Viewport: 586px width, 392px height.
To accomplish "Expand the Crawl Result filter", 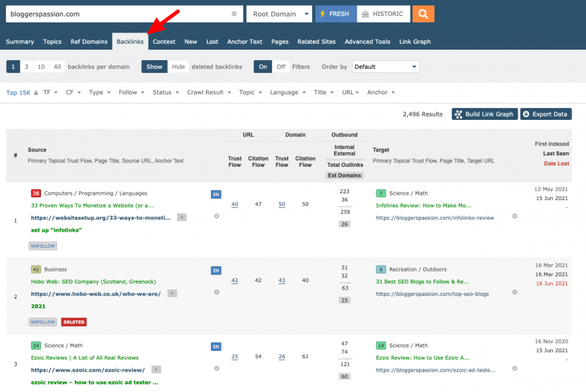I will 209,93.
